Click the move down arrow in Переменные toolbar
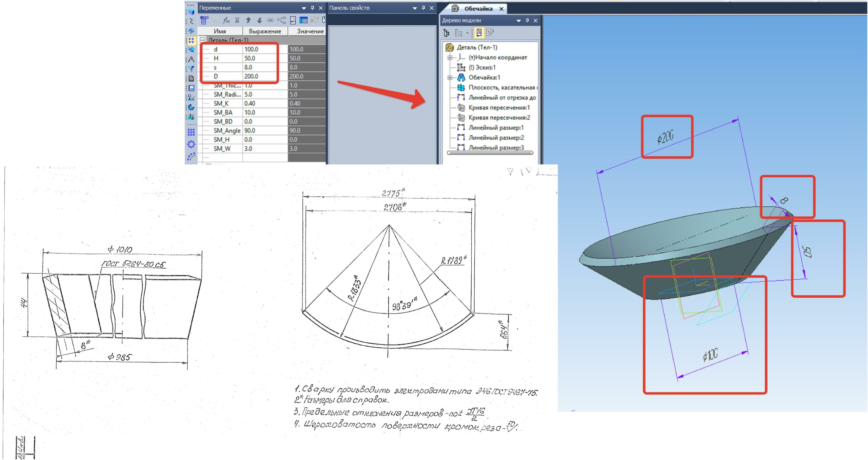The height and width of the screenshot is (460, 868). pyautogui.click(x=259, y=20)
